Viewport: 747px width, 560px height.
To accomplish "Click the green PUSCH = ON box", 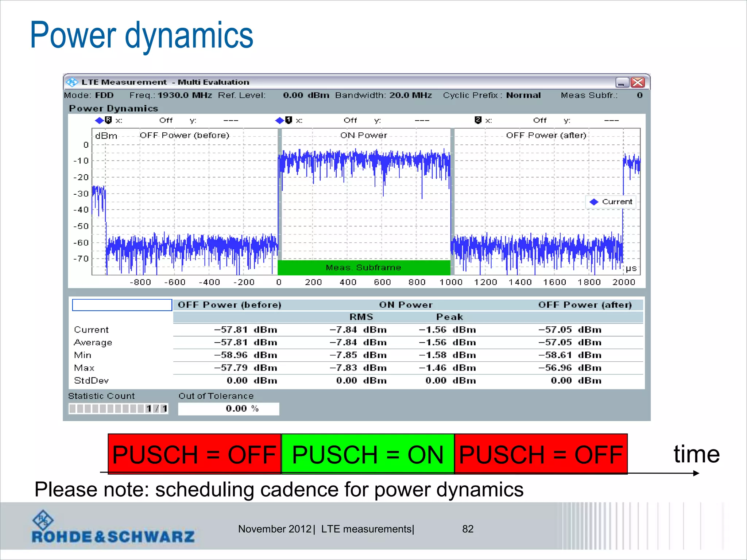I will pyautogui.click(x=368, y=454).
